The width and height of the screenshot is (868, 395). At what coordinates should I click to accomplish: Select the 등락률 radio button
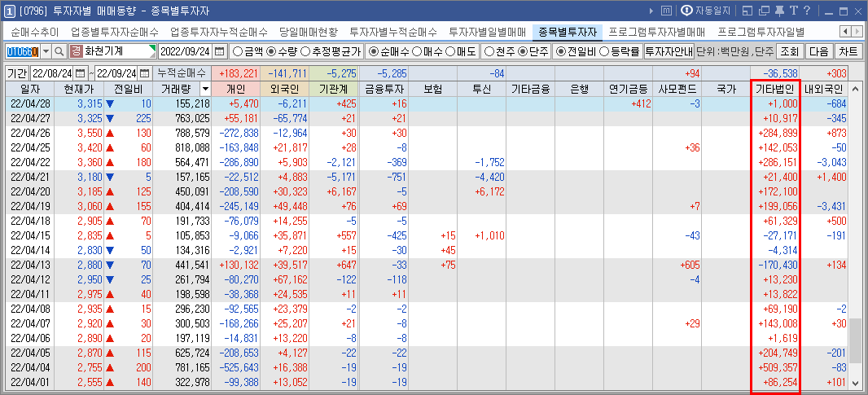[604, 52]
